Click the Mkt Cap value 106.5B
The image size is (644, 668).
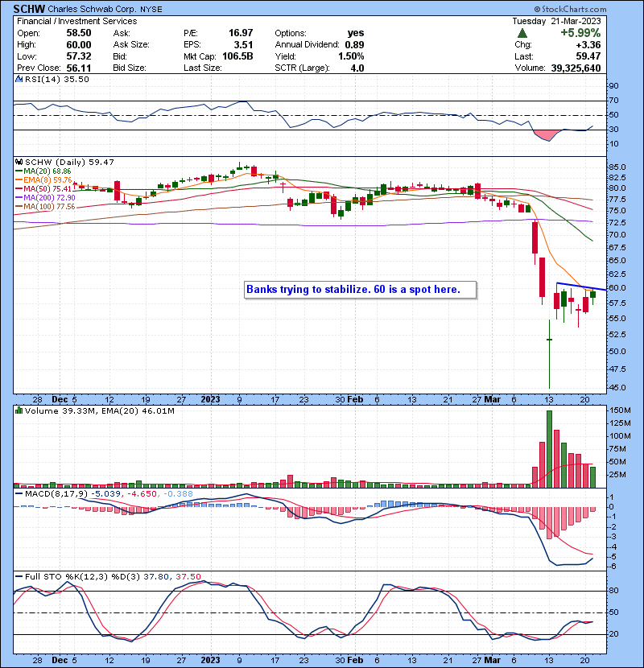pyautogui.click(x=237, y=56)
